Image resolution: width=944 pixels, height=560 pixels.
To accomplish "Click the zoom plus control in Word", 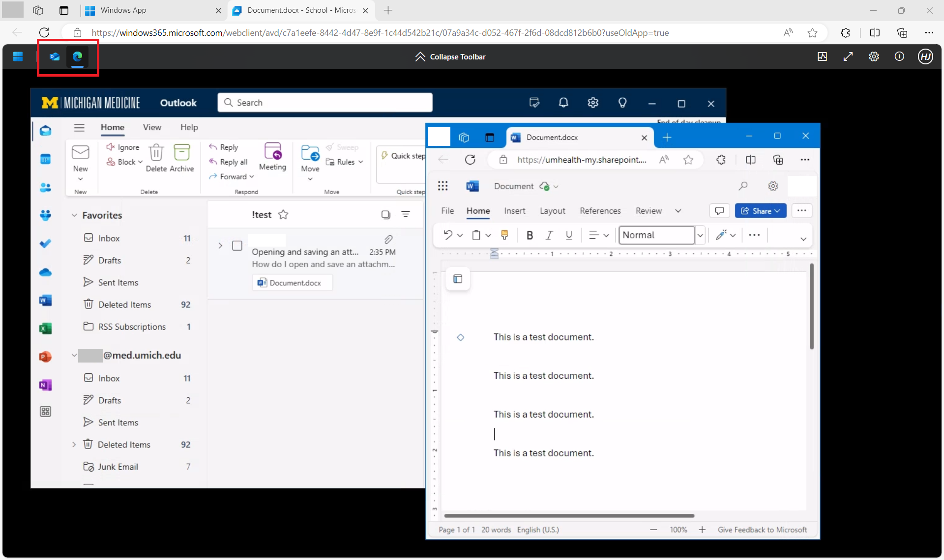I will 702,530.
